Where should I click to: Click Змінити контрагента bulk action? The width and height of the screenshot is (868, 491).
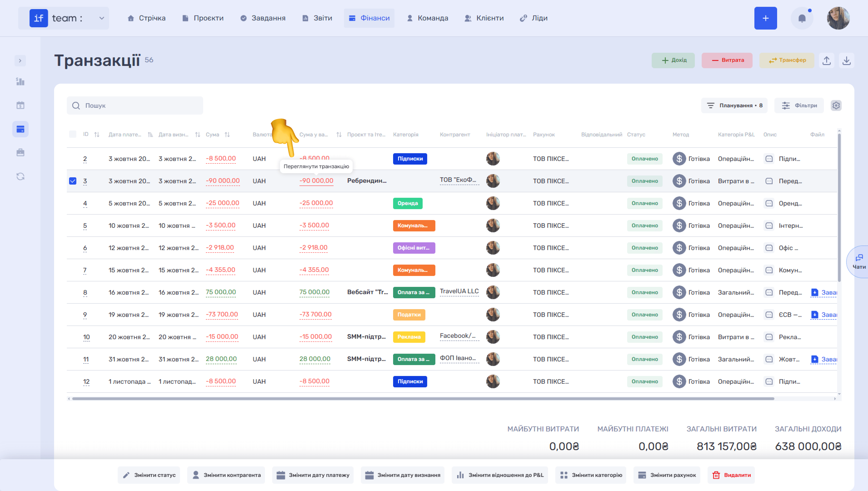(x=226, y=475)
